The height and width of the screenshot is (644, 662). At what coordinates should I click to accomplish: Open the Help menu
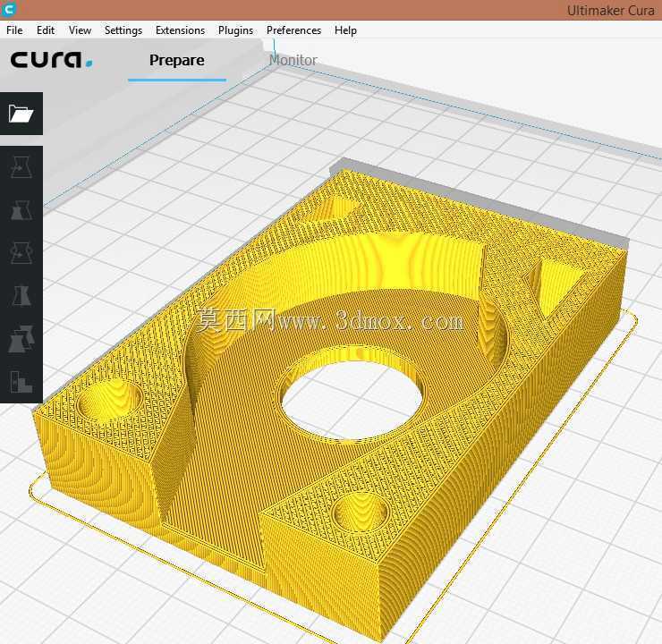(346, 30)
